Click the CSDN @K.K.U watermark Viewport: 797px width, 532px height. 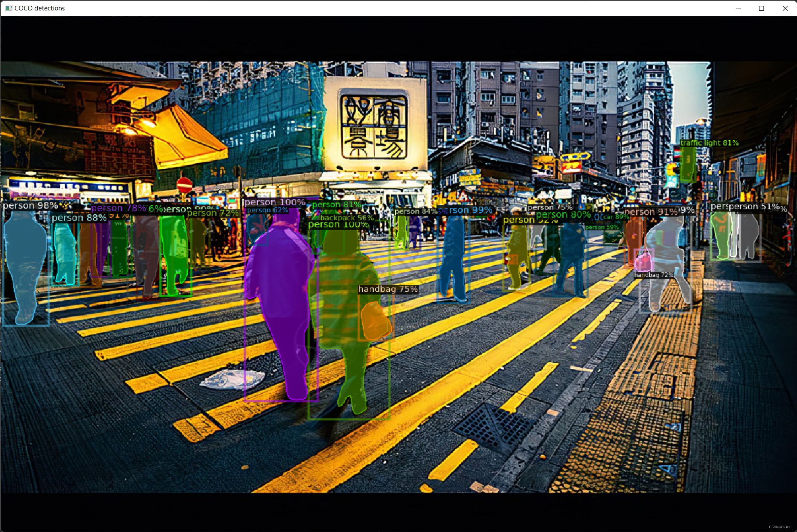pos(780,527)
